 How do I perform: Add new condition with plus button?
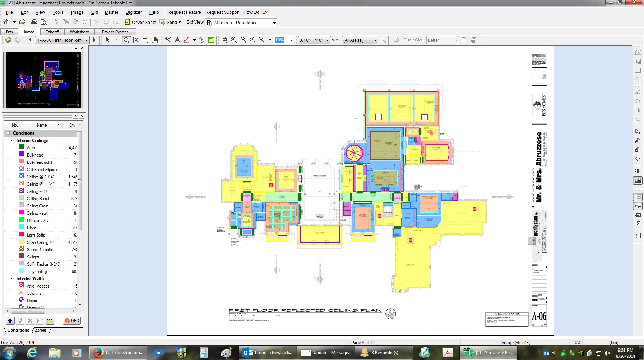click(x=10, y=321)
